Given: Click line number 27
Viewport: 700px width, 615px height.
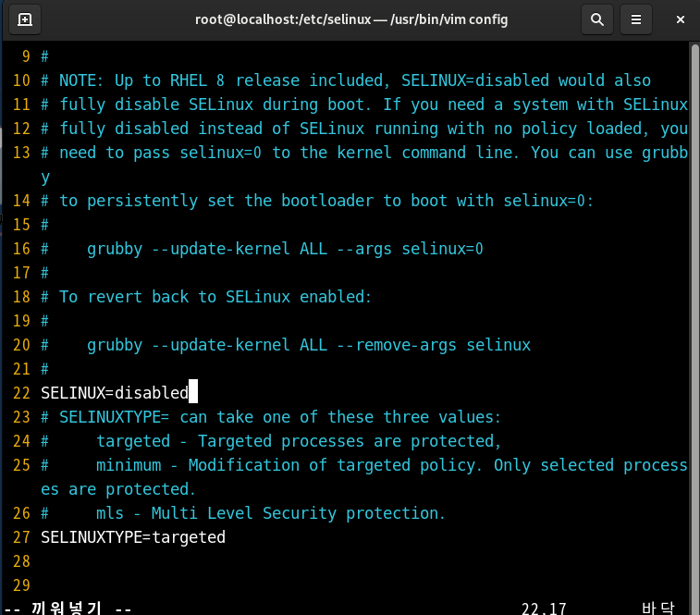Looking at the screenshot, I should coord(21,537).
